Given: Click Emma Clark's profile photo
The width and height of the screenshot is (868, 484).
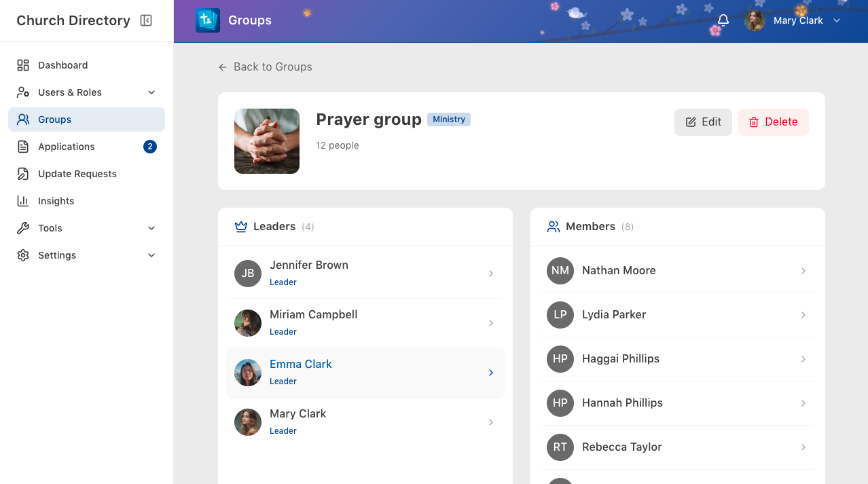Looking at the screenshot, I should 248,373.
